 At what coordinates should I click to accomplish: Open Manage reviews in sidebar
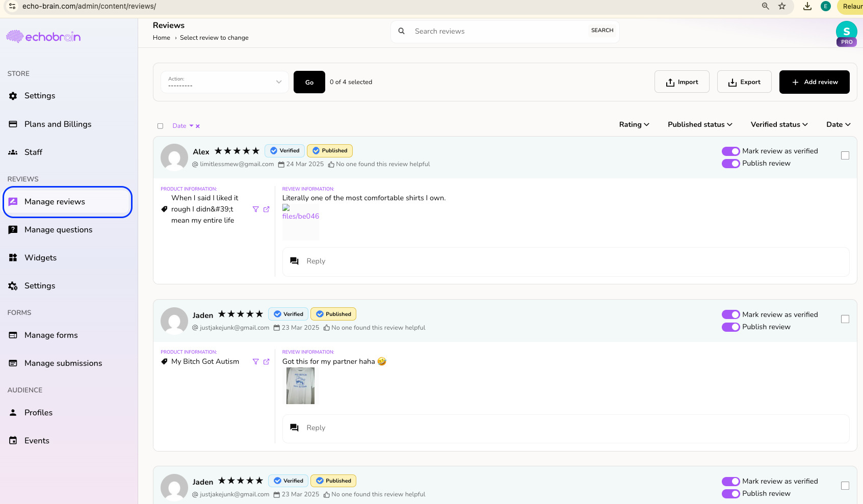[x=68, y=202]
